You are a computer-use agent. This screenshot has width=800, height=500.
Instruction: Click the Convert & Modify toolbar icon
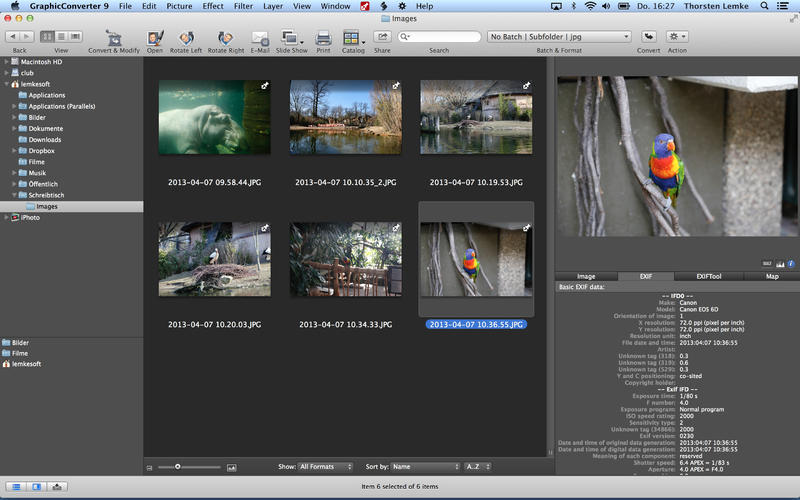coord(113,37)
